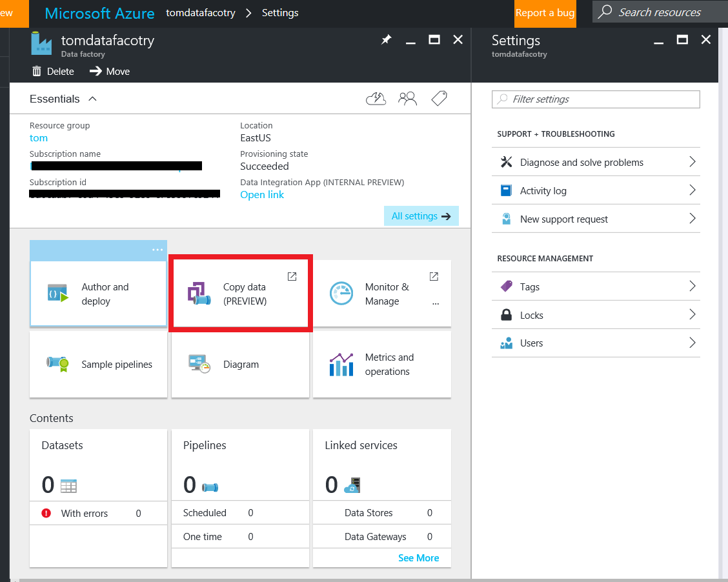Click the Users icon in Settings list

(507, 343)
